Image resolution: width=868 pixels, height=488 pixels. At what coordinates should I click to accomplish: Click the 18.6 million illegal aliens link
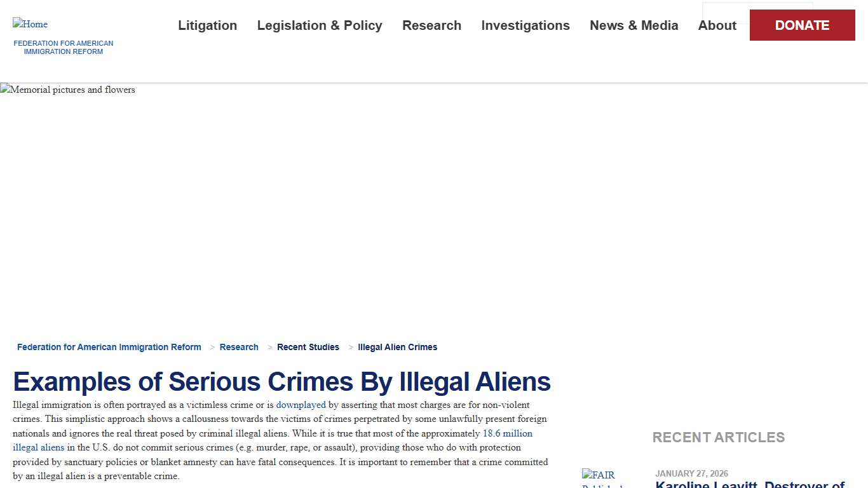508,433
